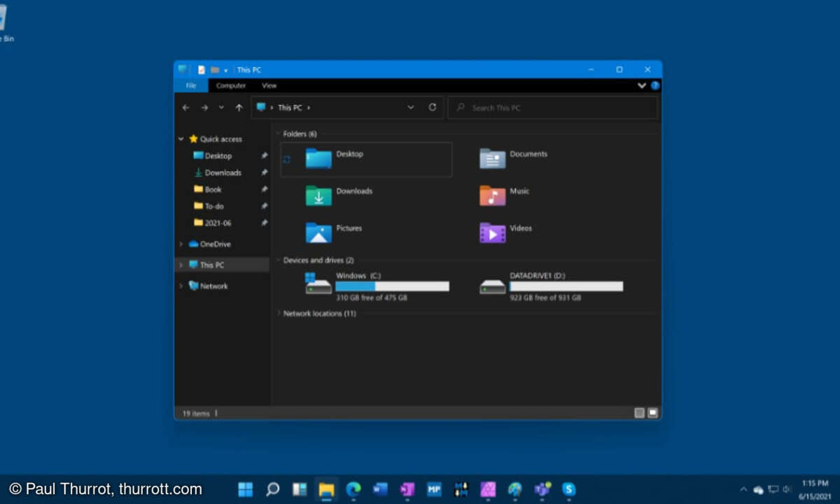This screenshot has height=504, width=840.
Task: Launch Word from the taskbar
Action: pyautogui.click(x=380, y=489)
